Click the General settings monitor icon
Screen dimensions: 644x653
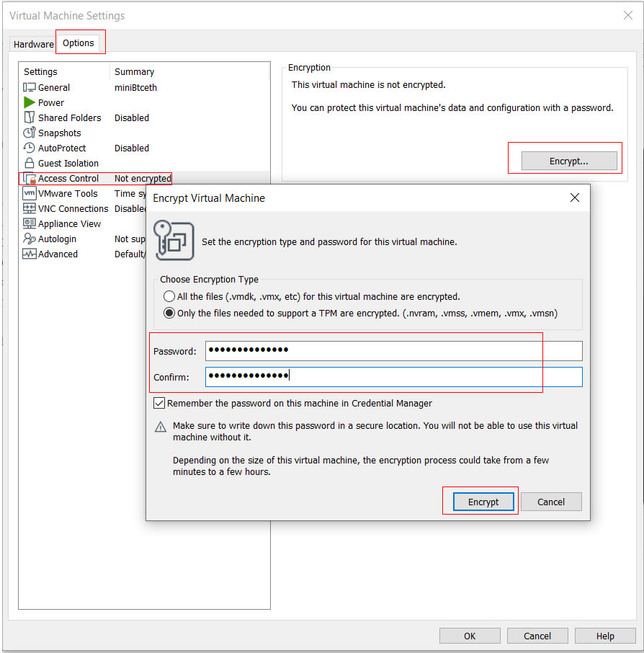click(x=30, y=87)
